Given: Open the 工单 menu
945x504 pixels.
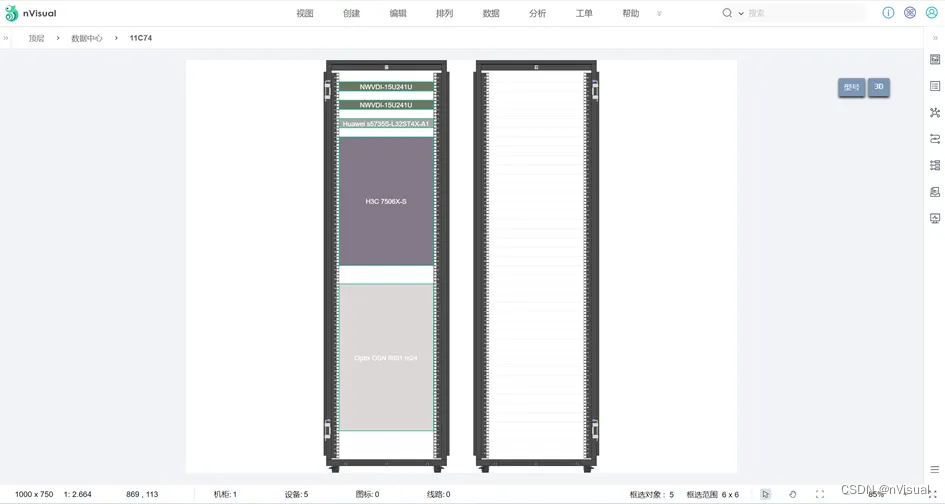Looking at the screenshot, I should pyautogui.click(x=584, y=13).
